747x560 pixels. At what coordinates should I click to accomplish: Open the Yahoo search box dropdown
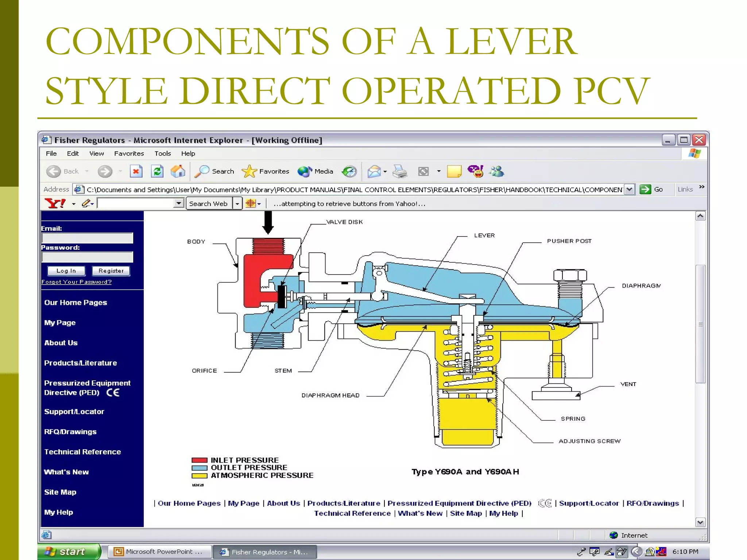(x=179, y=203)
